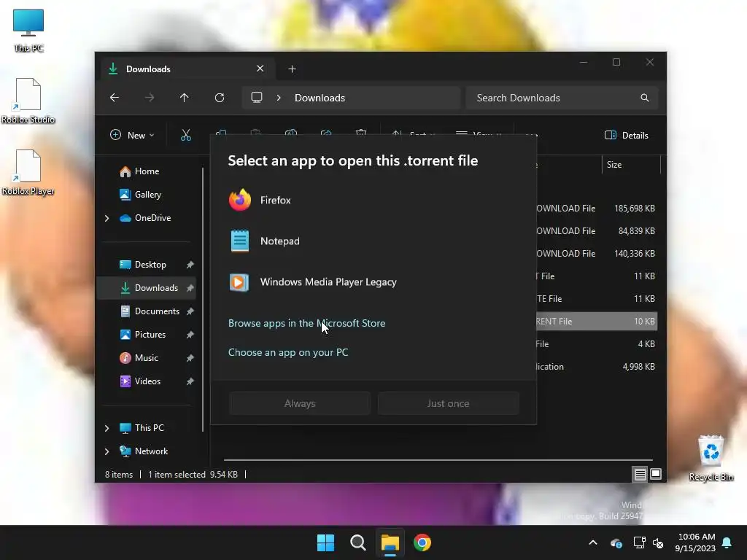Image resolution: width=747 pixels, height=560 pixels.
Task: Click File Explorer on the taskbar
Action: tap(390, 542)
